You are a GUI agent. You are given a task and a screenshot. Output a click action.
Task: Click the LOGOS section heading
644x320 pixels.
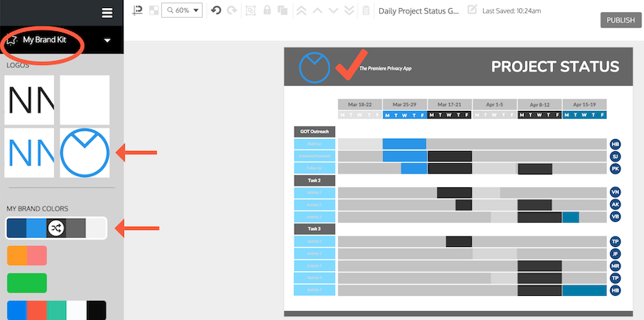pyautogui.click(x=18, y=66)
